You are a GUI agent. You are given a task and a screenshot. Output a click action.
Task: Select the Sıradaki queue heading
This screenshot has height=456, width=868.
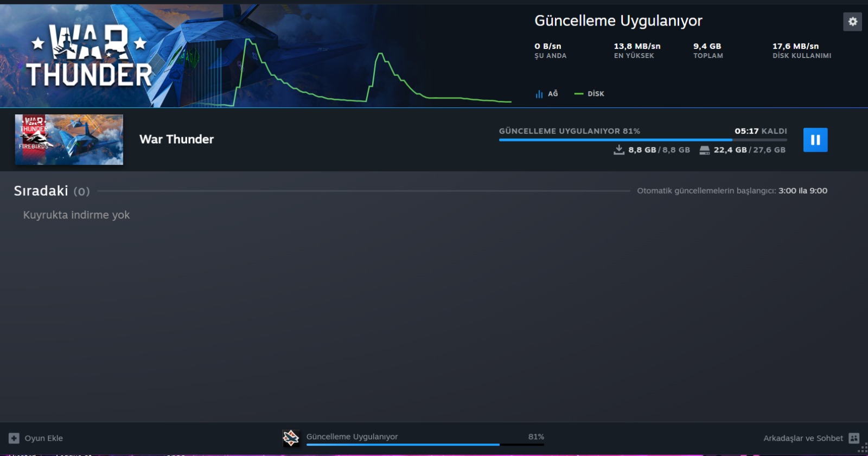tap(41, 191)
